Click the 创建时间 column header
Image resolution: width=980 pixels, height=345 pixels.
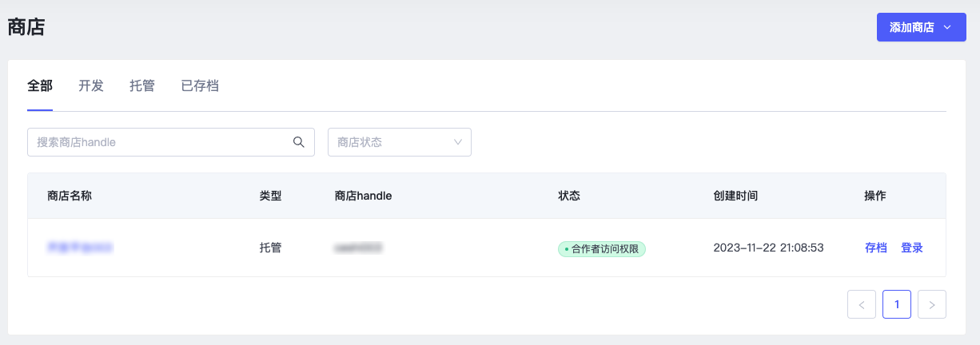[735, 196]
